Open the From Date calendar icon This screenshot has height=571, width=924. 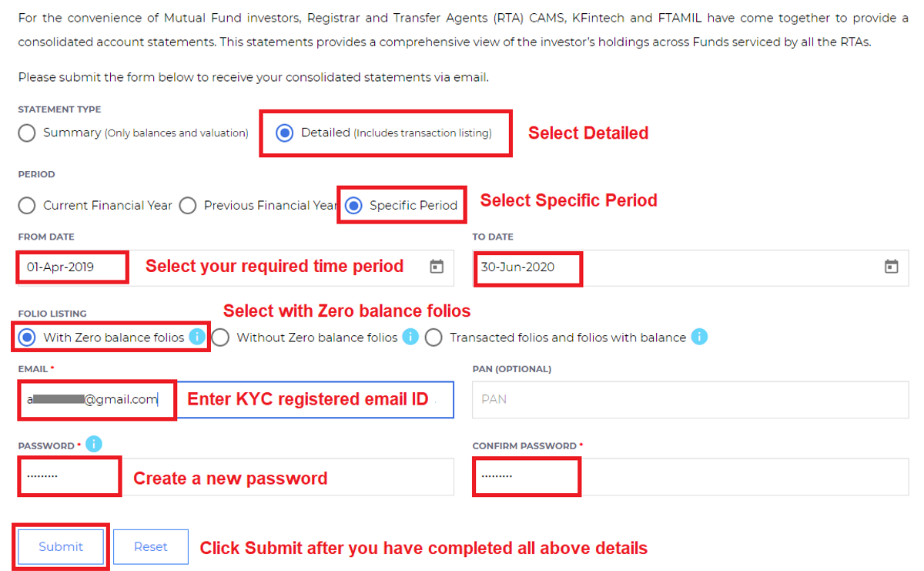(x=437, y=267)
